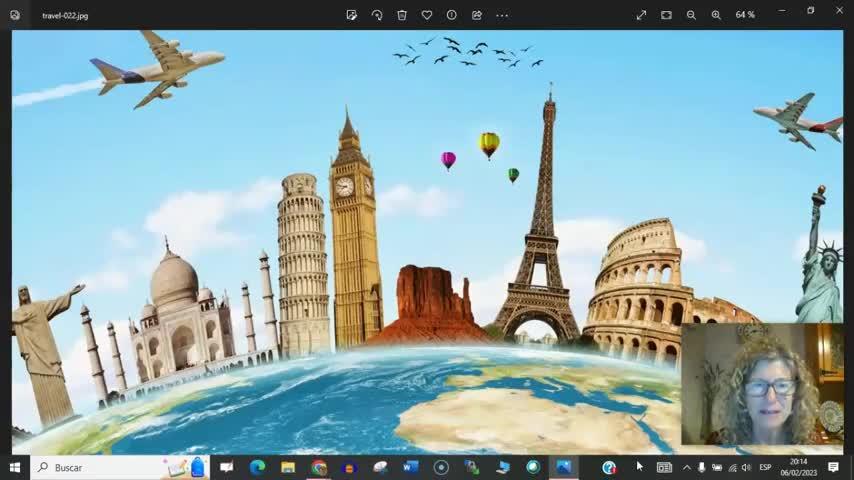Restore down the Photos window
854x480 pixels.
[x=810, y=10]
